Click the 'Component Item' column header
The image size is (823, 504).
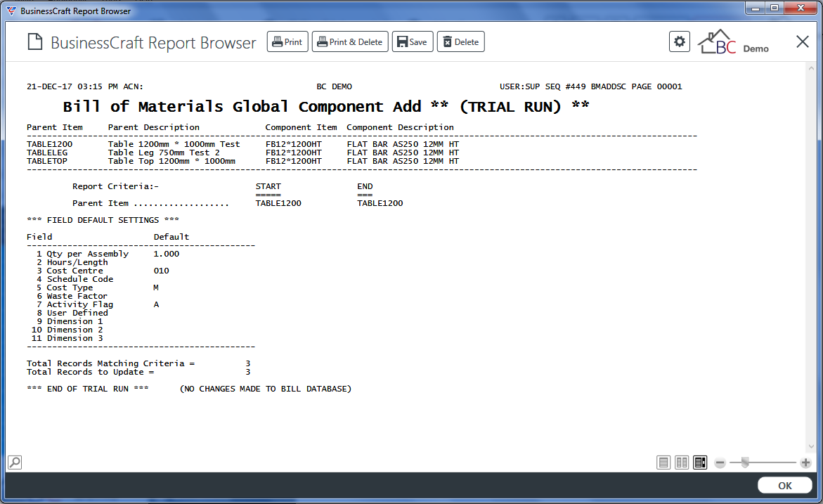(302, 127)
